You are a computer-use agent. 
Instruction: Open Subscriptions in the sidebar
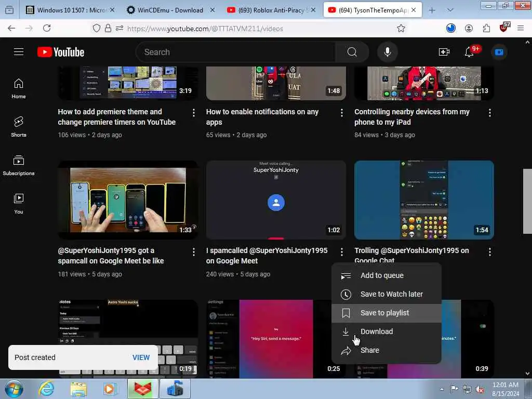coord(19,165)
